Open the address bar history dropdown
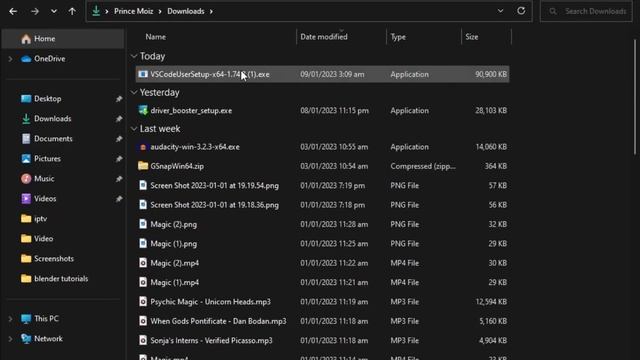Screen dimensions: 640x360 click(x=500, y=11)
